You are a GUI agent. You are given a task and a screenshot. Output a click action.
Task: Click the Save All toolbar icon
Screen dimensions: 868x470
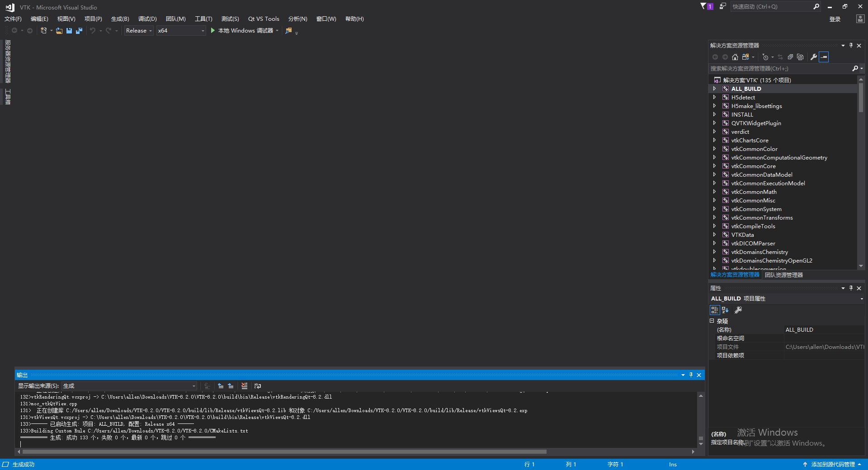click(79, 30)
